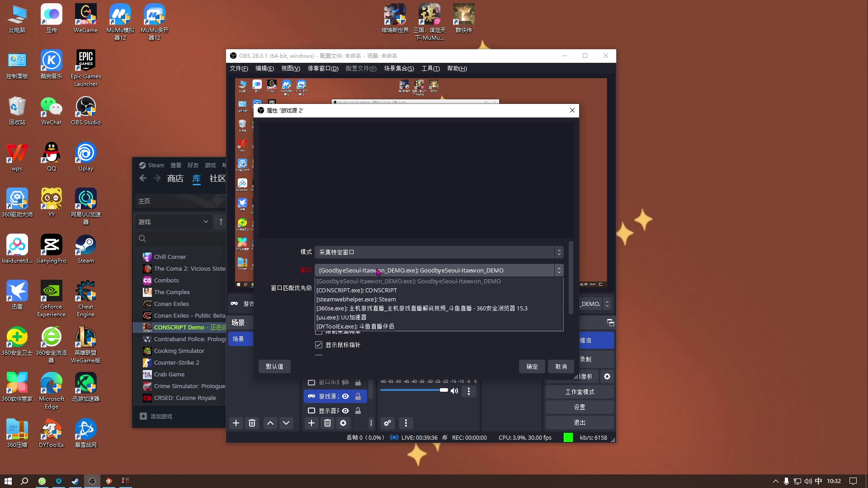Open the Steam desktop shortcut
Viewport: 868px width, 488px height.
pos(86,249)
